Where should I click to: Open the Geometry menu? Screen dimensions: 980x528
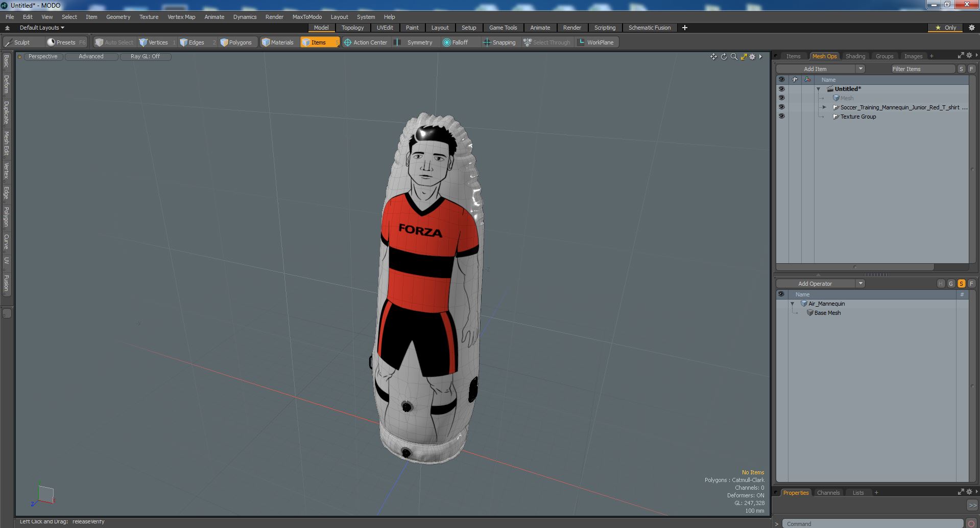click(x=118, y=17)
